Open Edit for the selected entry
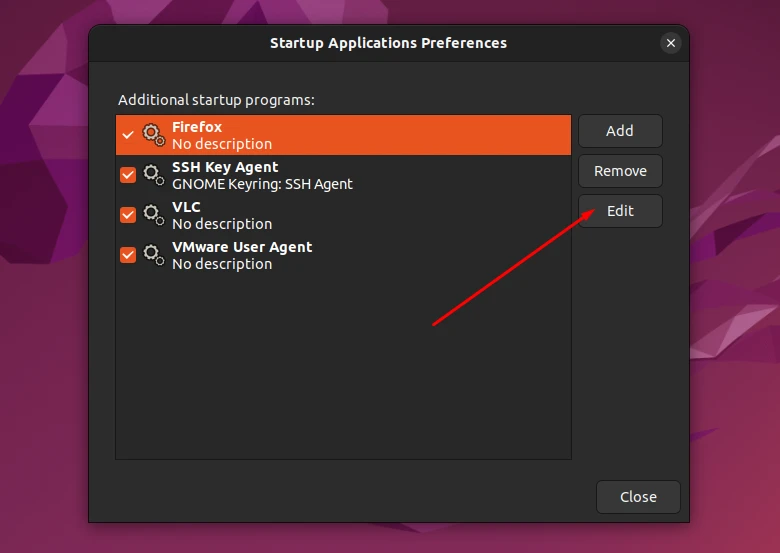The image size is (780, 553). [620, 211]
